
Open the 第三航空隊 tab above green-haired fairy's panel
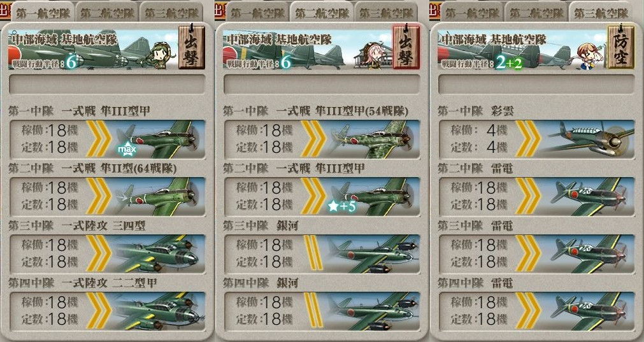[x=172, y=12]
